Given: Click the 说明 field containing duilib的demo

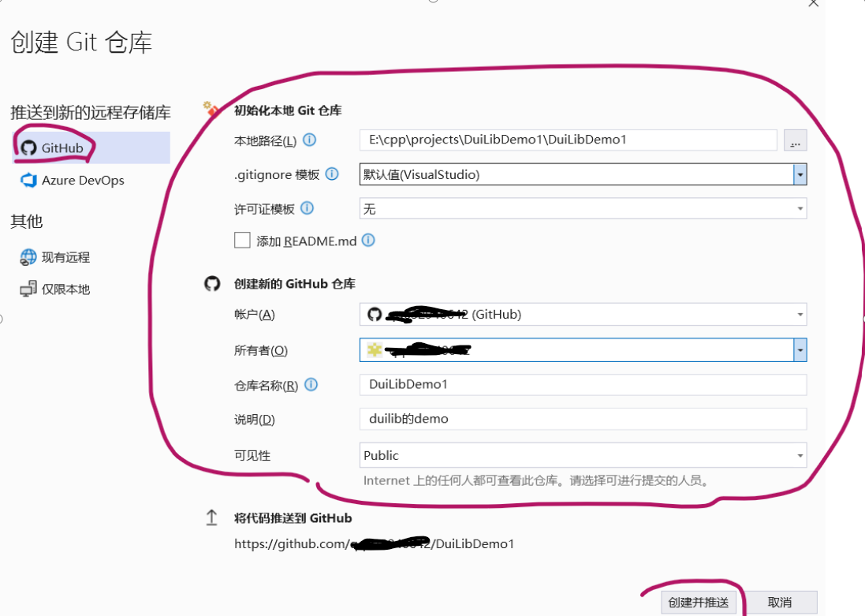Looking at the screenshot, I should [x=583, y=419].
